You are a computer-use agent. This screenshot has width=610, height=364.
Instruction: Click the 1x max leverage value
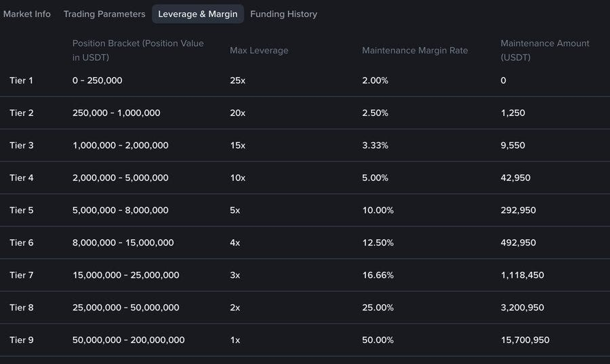(x=235, y=340)
